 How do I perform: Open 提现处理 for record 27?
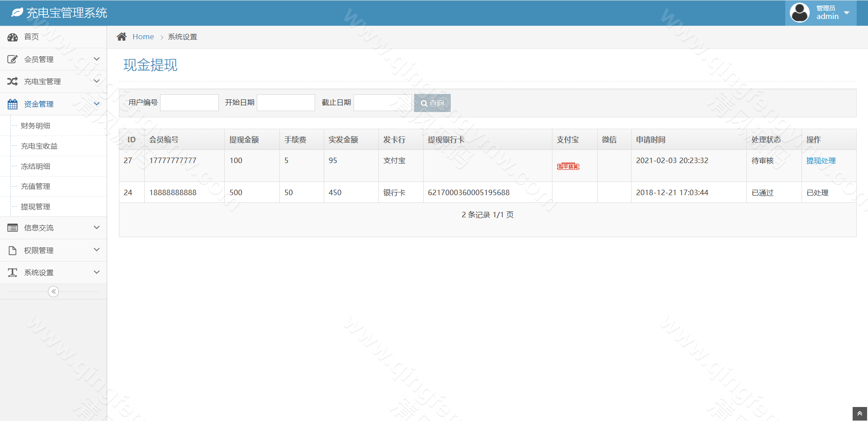tap(821, 160)
